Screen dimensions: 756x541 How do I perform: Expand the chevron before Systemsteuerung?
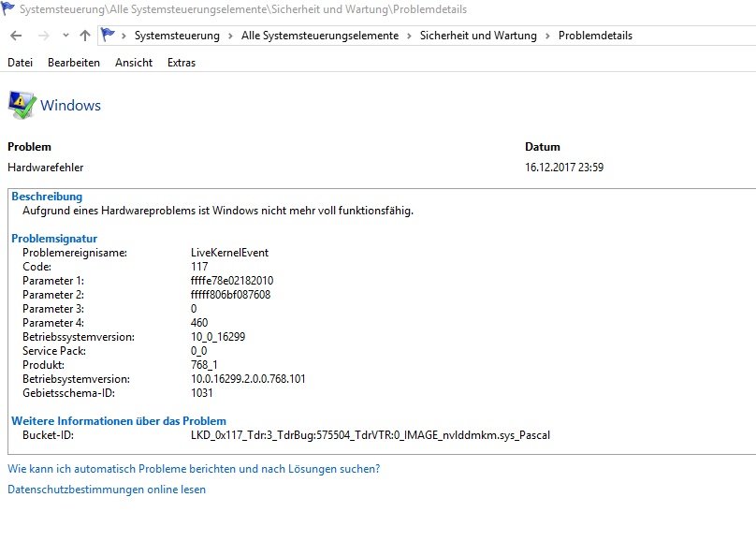click(x=124, y=36)
